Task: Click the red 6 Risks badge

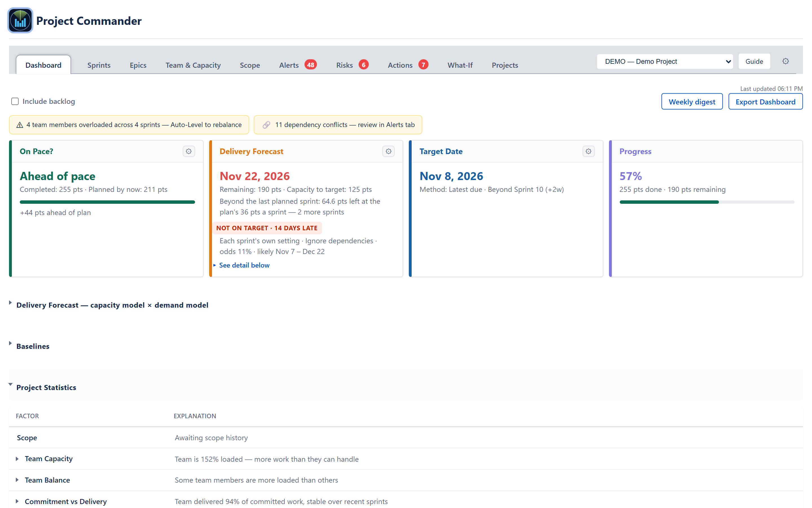Action: (363, 65)
